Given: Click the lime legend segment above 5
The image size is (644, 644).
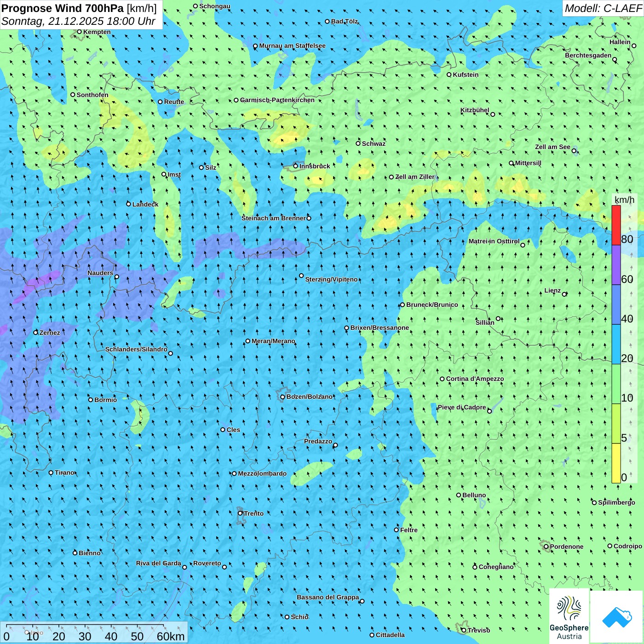Looking at the screenshot, I should (616, 424).
